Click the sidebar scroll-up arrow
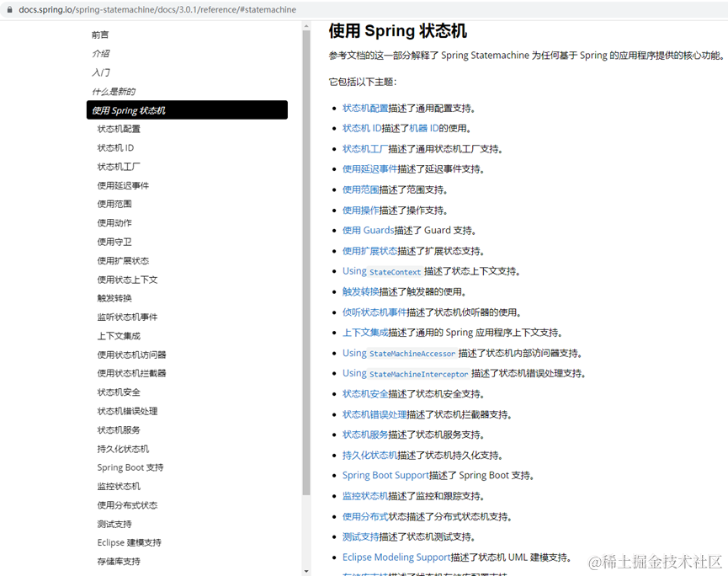This screenshot has height=576, width=728. tap(306, 25)
